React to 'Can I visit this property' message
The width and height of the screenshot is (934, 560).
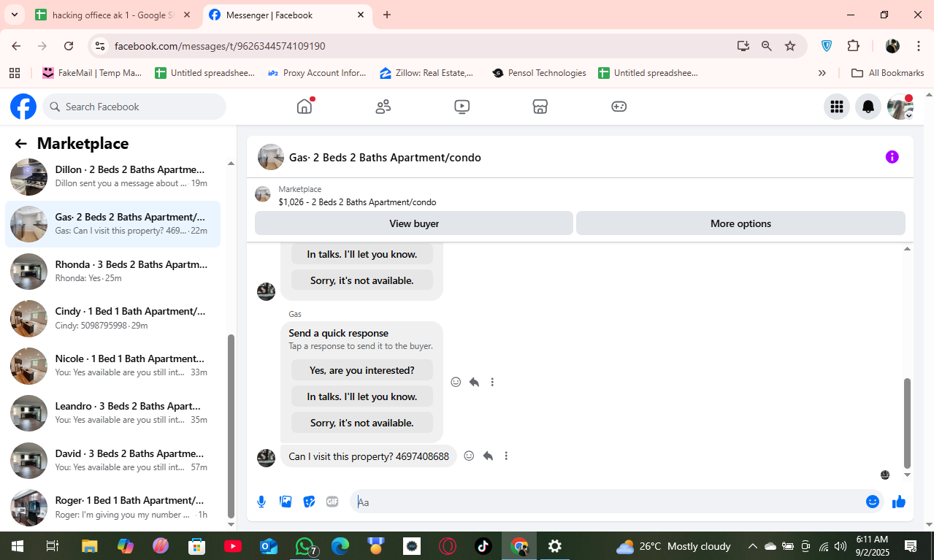point(470,456)
